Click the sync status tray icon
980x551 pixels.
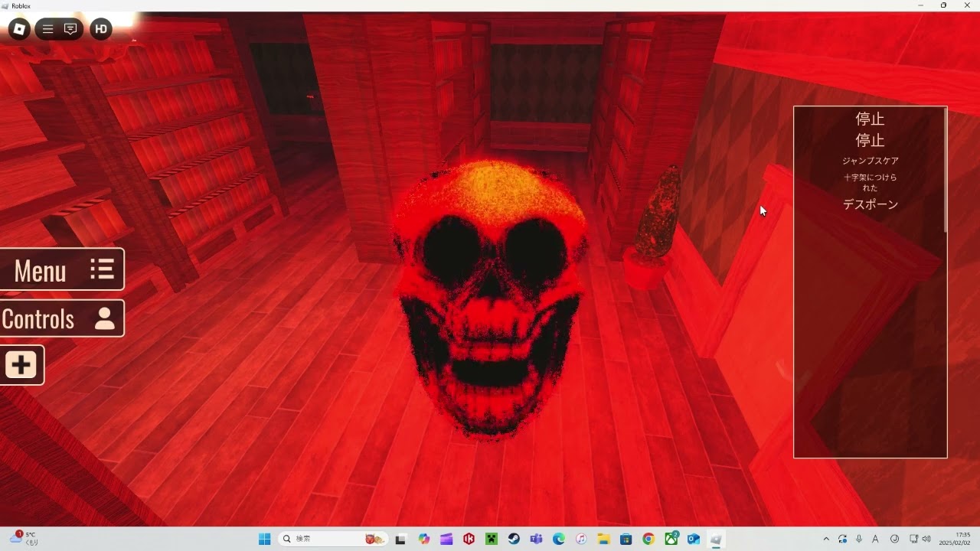pos(843,539)
